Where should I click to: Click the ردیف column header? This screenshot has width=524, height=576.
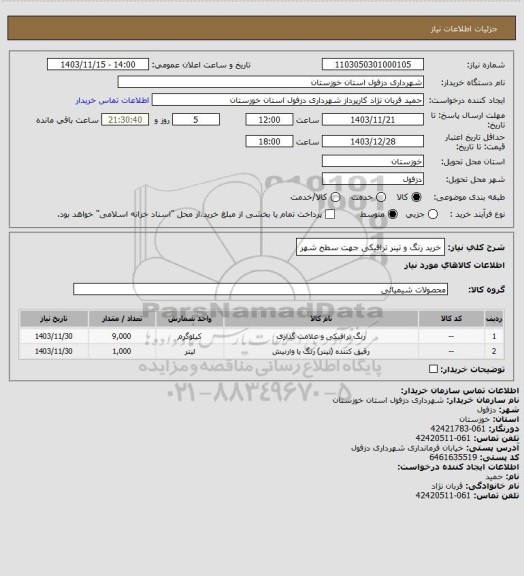(x=494, y=318)
